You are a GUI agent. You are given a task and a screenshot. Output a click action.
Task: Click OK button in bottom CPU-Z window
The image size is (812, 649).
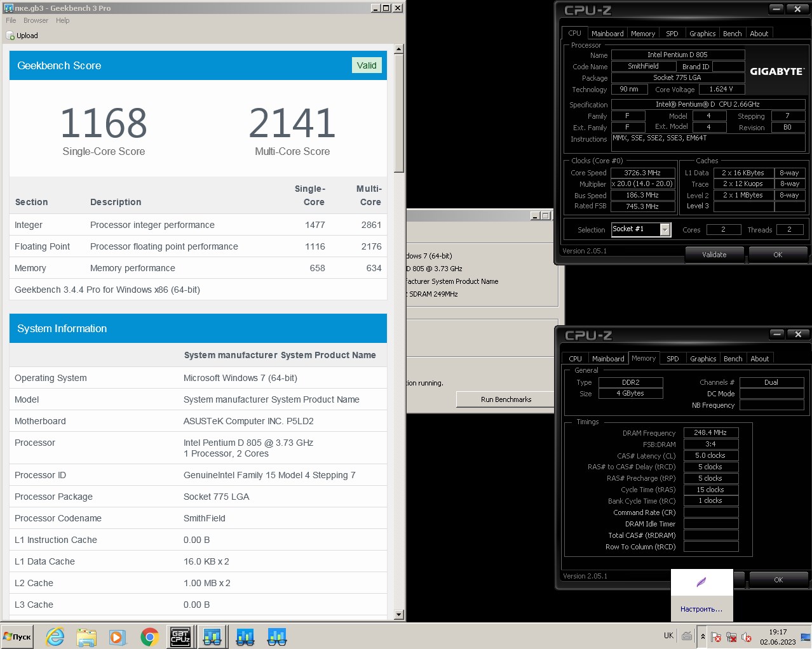click(778, 580)
